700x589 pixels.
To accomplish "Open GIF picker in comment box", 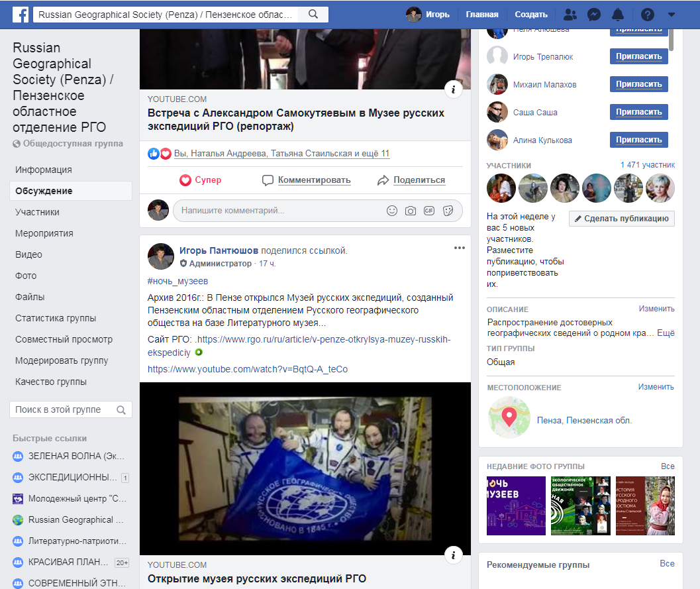I will pos(429,210).
